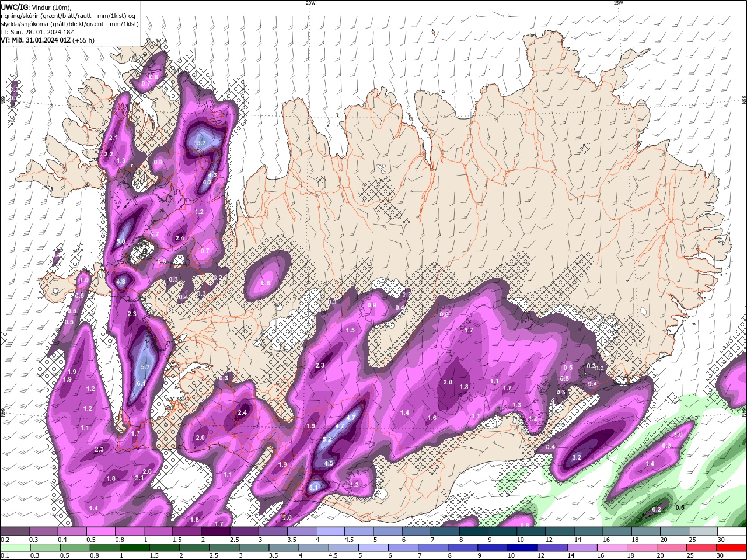Click the 15W longitude label
The width and height of the screenshot is (747, 560).
618,3
